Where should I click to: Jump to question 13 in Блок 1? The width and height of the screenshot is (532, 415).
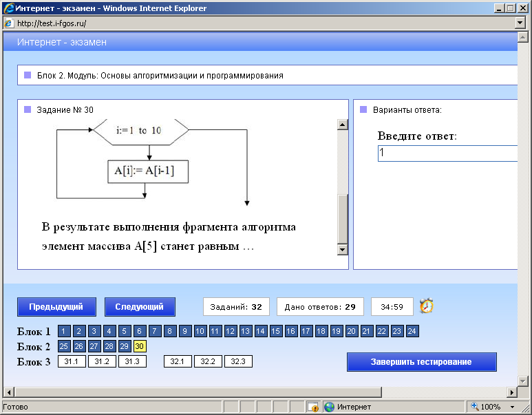(x=246, y=331)
